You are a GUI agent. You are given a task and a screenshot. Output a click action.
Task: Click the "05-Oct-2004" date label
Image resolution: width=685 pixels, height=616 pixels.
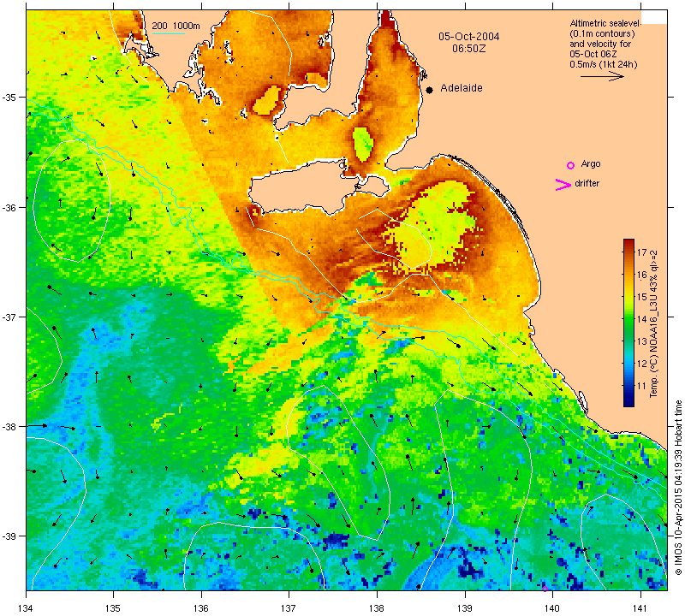468,36
